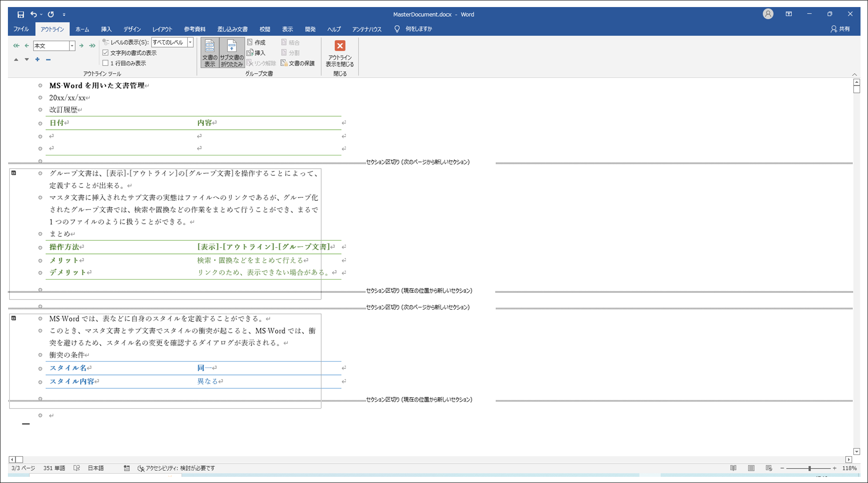Open the undo history dropdown arrow
Screen dimensions: 868x483
coord(41,15)
